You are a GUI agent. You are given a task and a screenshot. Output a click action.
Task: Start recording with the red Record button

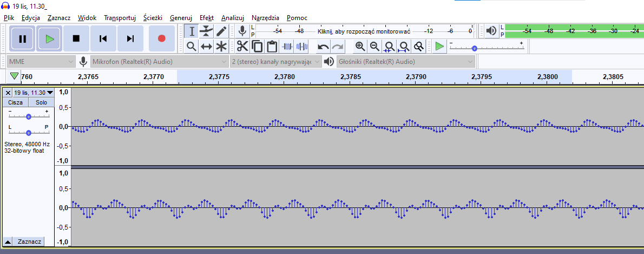pos(161,38)
